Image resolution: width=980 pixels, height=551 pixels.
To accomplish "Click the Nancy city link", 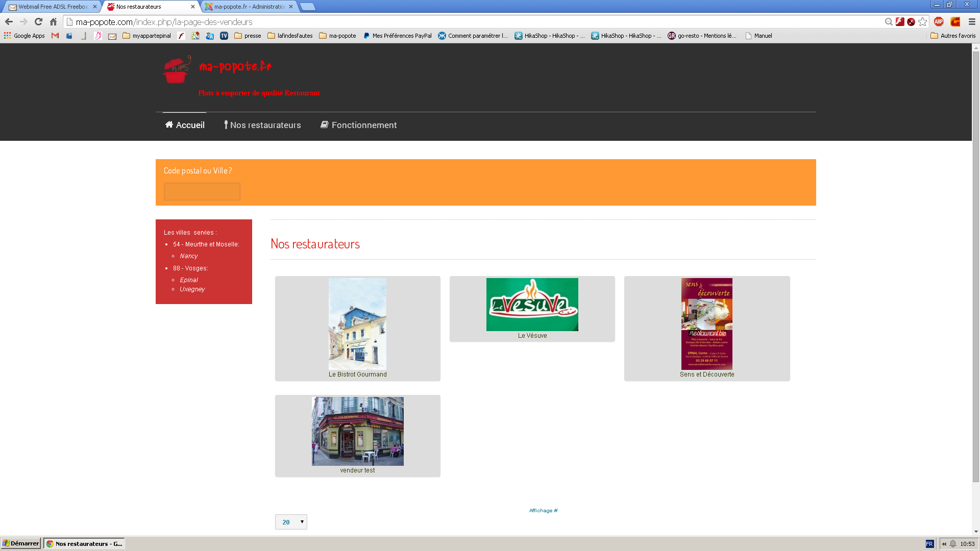I will 189,256.
